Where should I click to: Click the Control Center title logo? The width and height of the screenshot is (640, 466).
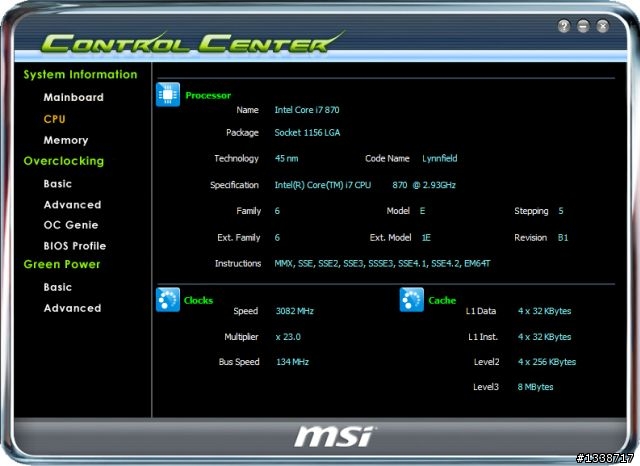tap(192, 43)
